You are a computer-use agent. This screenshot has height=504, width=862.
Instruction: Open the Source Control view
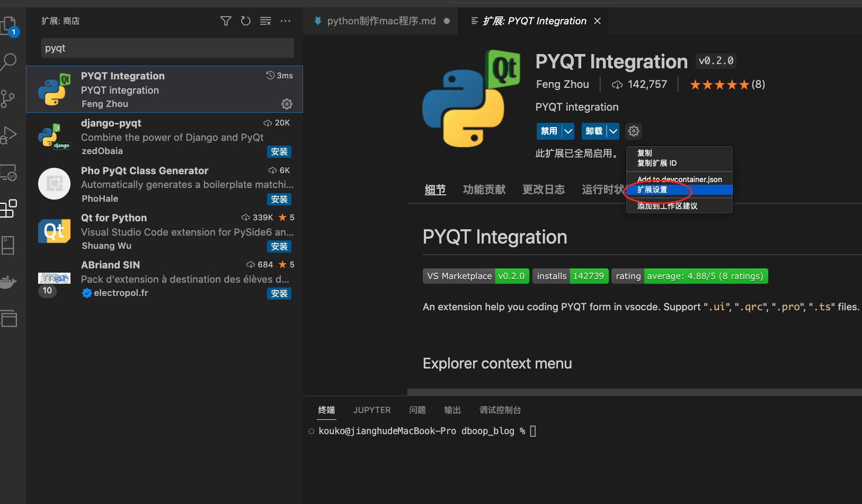pyautogui.click(x=10, y=99)
